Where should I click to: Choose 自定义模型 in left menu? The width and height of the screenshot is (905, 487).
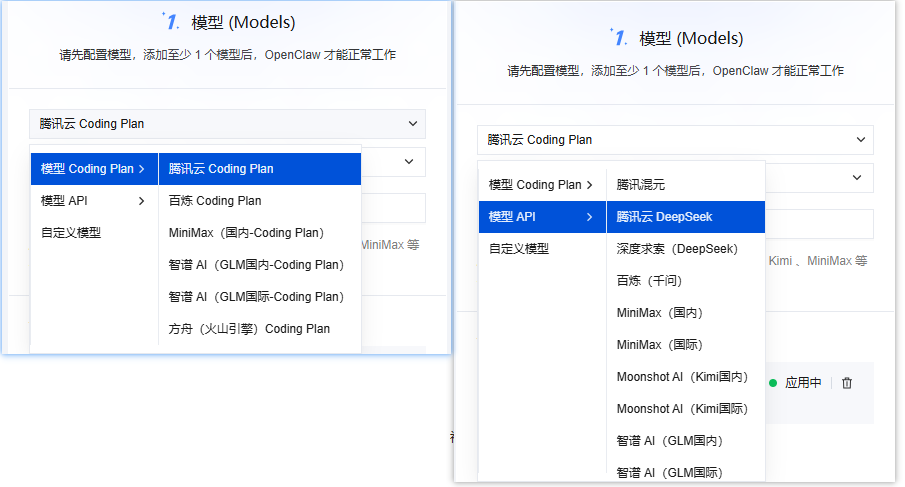pos(94,233)
